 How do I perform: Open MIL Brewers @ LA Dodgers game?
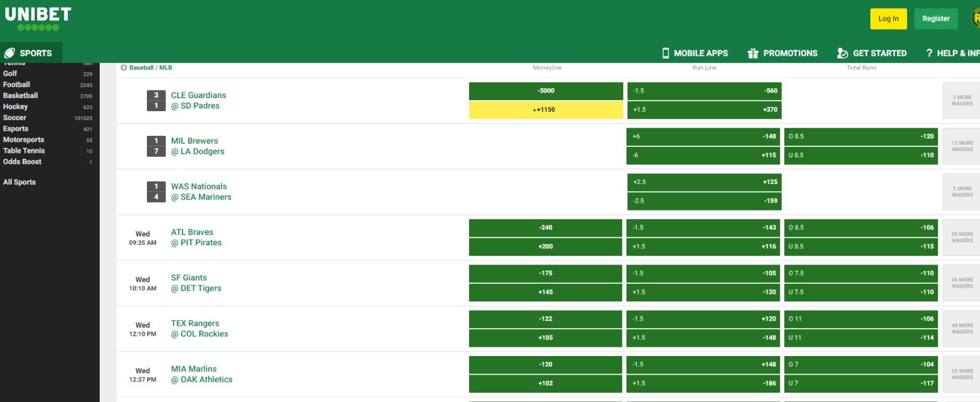click(198, 146)
